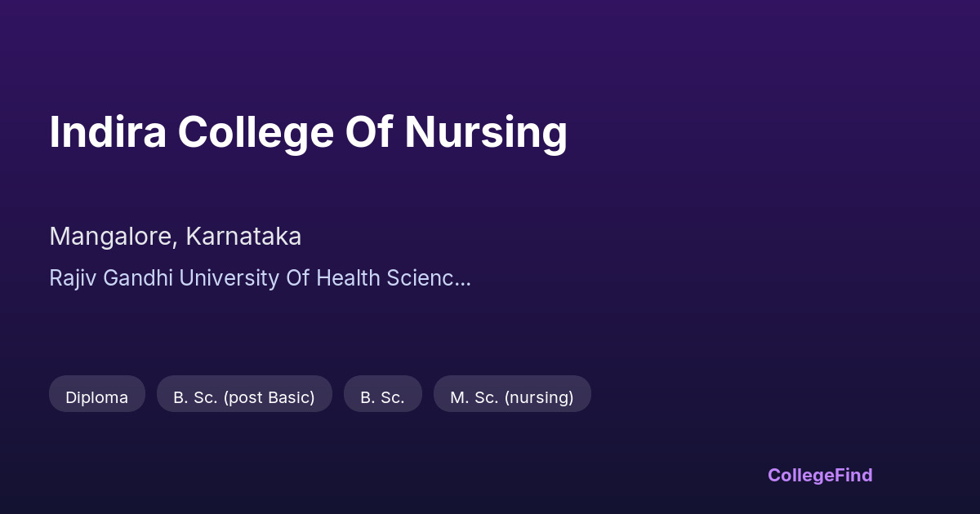Expand the truncated university name ellipsis
980x514 pixels.
click(462, 278)
